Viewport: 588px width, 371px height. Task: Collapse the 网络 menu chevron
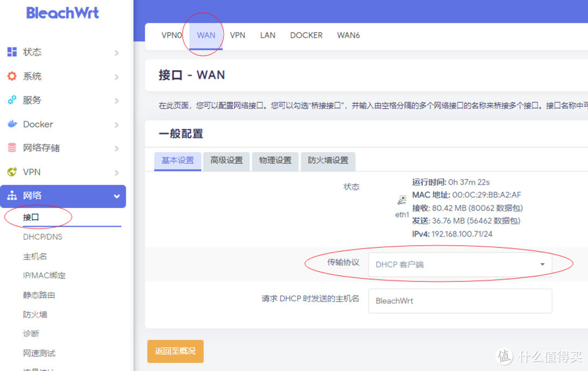116,196
